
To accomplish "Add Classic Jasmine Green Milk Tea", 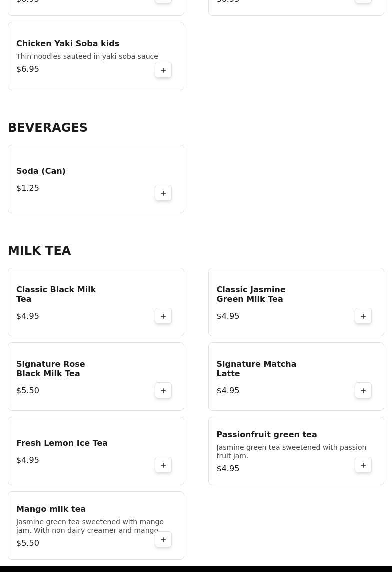I will [363, 316].
